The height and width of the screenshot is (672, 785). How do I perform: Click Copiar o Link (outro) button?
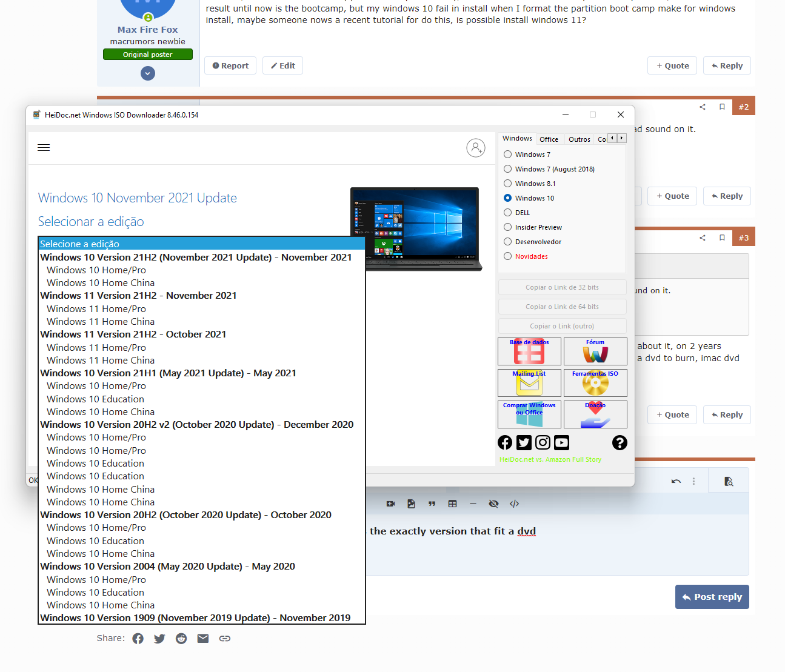click(x=563, y=326)
